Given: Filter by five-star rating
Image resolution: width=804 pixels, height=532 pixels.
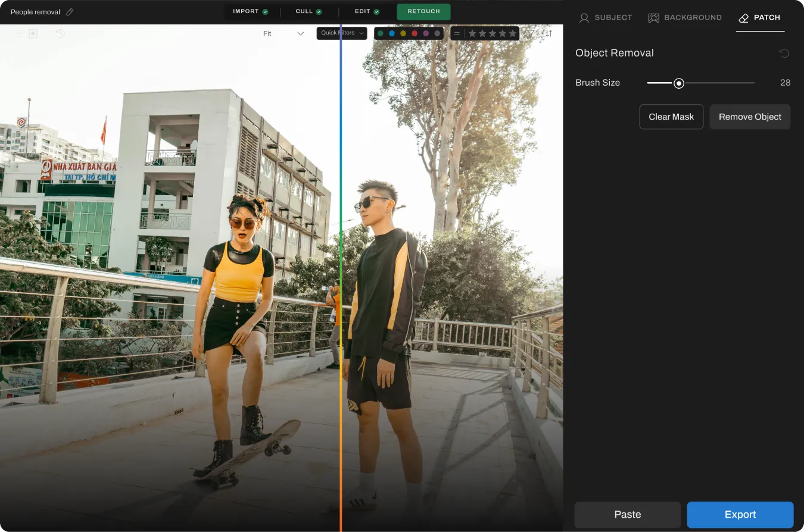Looking at the screenshot, I should coord(513,33).
